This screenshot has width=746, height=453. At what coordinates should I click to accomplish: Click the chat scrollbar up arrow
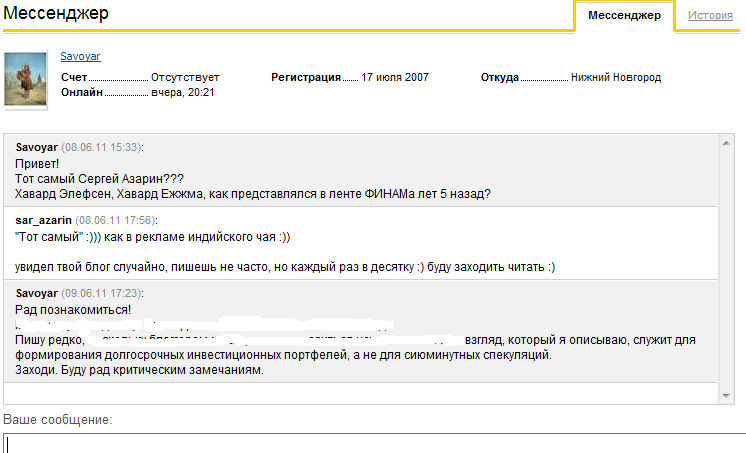[x=727, y=143]
